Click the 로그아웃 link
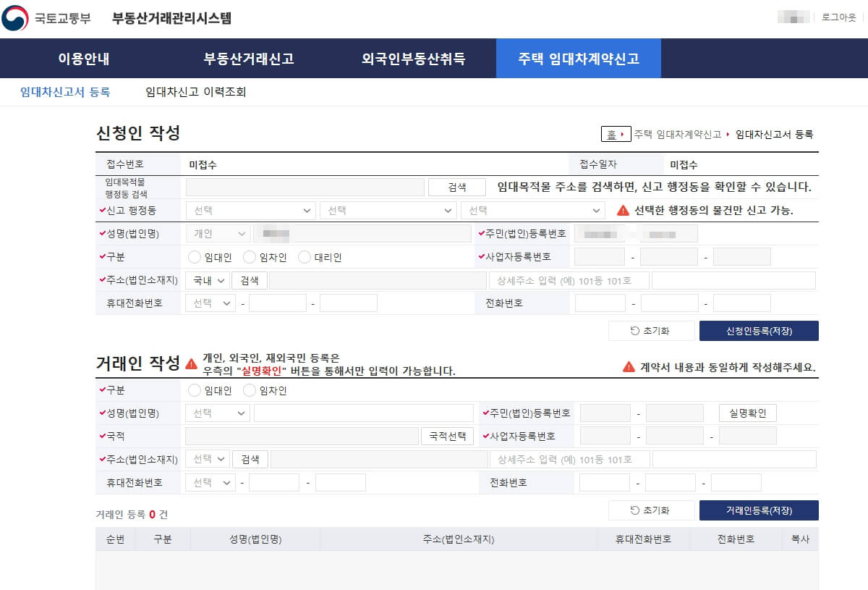The image size is (868, 590). [x=840, y=17]
